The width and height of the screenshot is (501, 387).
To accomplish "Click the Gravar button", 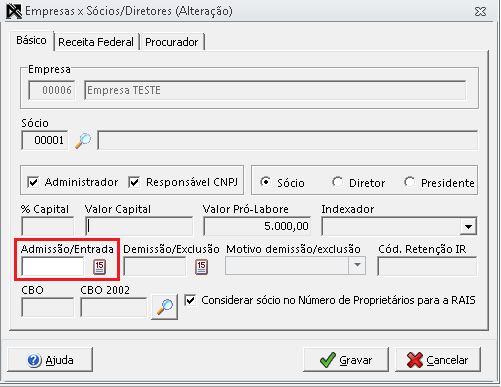I will point(346,360).
